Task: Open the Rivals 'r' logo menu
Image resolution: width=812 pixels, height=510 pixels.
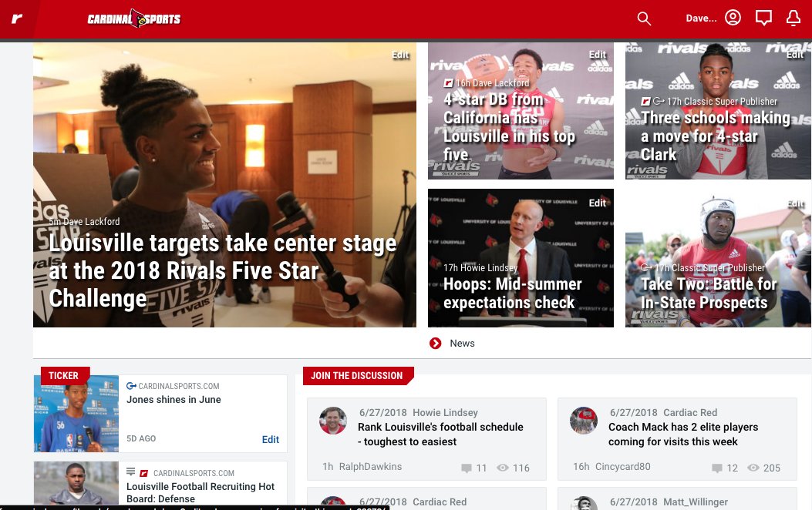Action: click(17, 18)
